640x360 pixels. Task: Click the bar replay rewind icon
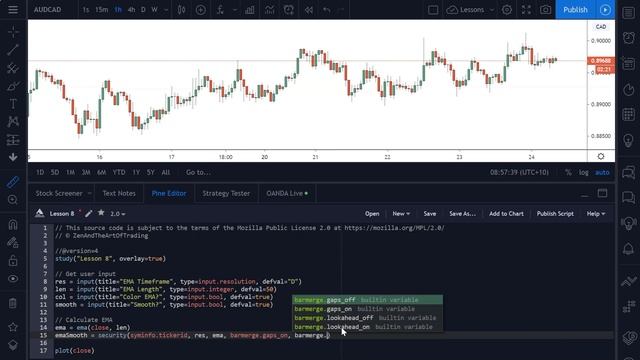coord(309,9)
